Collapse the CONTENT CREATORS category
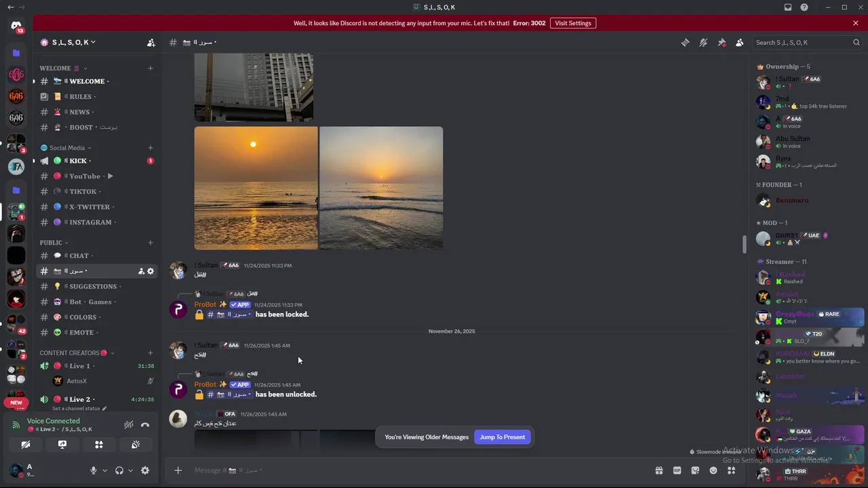This screenshot has width=868, height=488. coord(77,353)
